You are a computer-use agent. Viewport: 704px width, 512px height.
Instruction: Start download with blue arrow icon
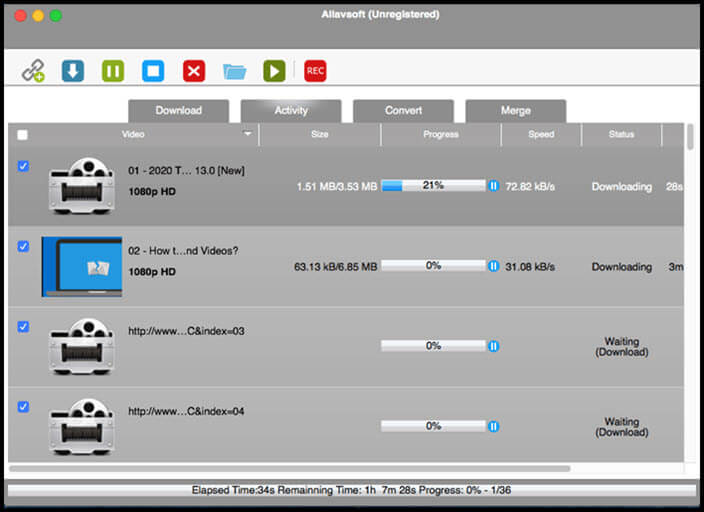coord(73,71)
